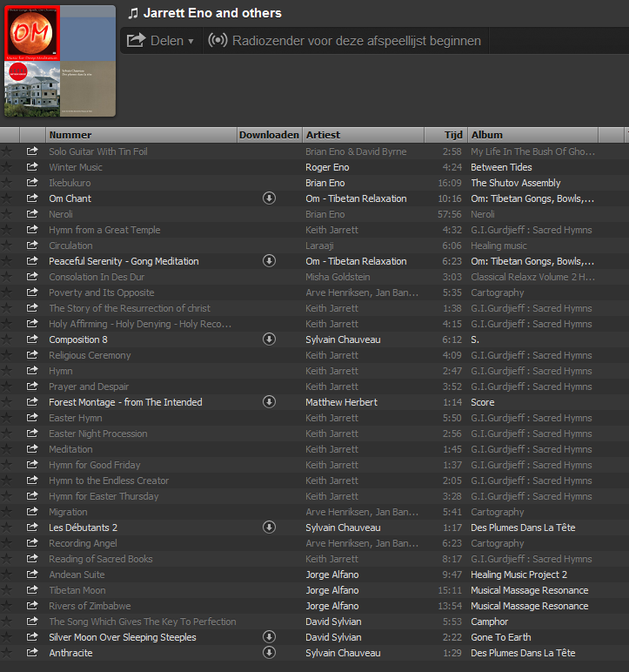Click download icon for Composition 8

(270, 339)
